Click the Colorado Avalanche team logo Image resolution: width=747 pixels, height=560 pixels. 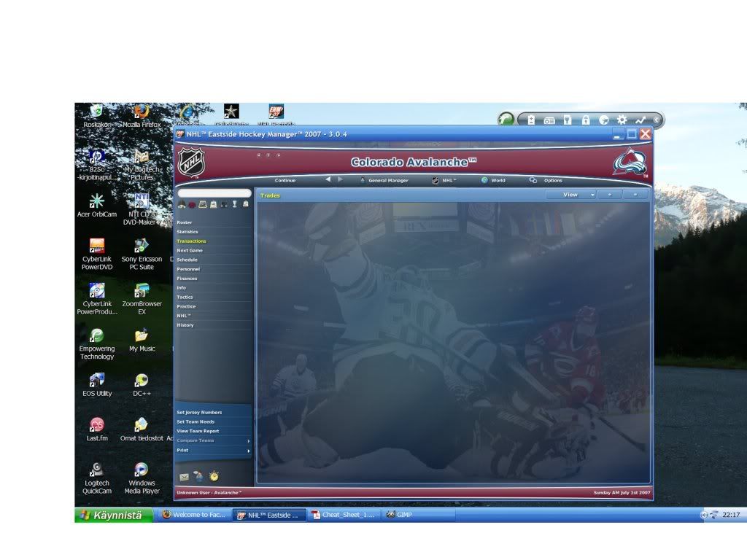(630, 162)
